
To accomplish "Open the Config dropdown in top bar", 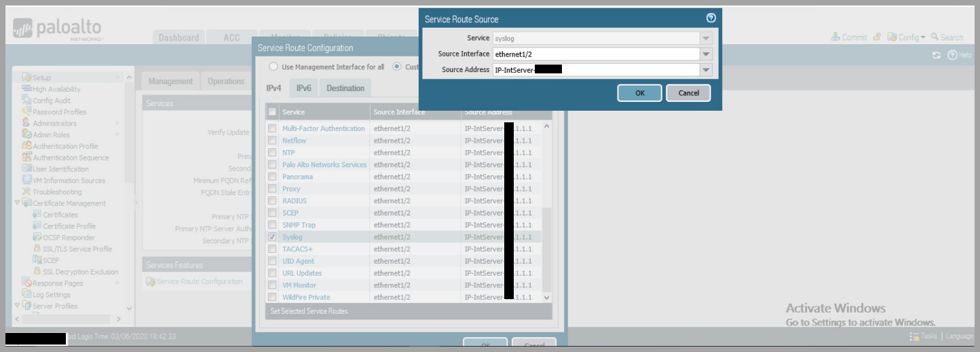I will tap(907, 37).
